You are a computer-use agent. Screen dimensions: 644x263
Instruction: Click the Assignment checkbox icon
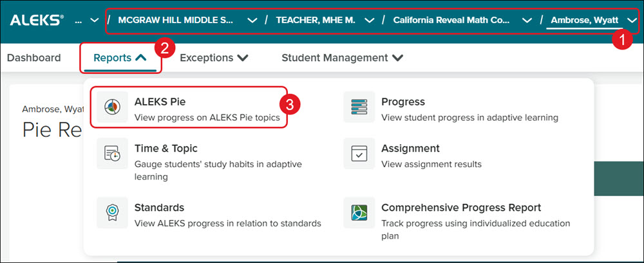[359, 154]
